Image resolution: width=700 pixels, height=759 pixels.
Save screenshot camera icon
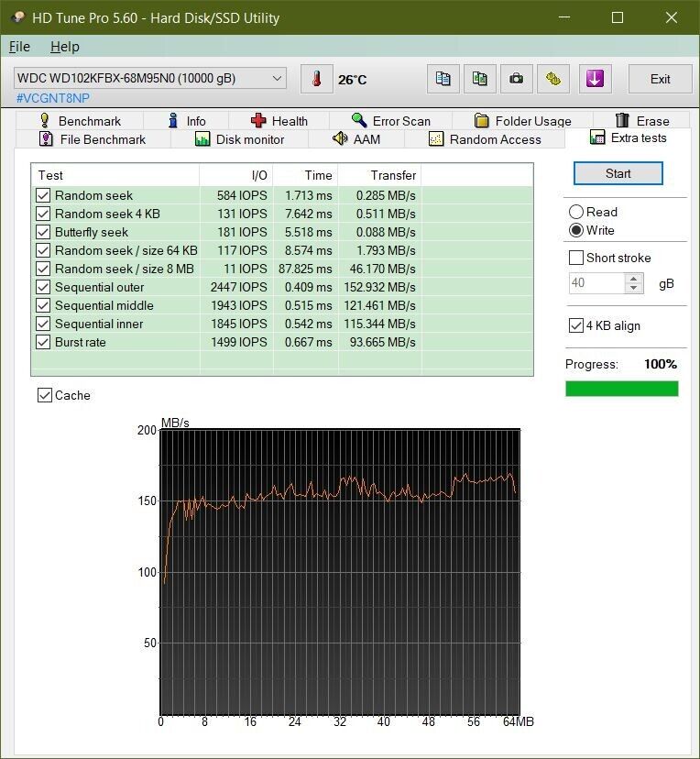pos(516,79)
